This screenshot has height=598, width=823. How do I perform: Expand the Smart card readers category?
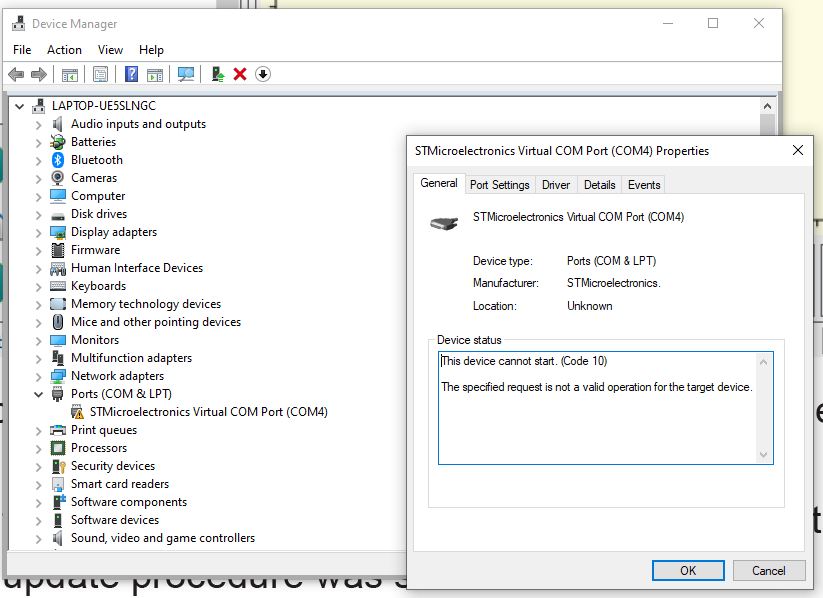click(x=38, y=484)
